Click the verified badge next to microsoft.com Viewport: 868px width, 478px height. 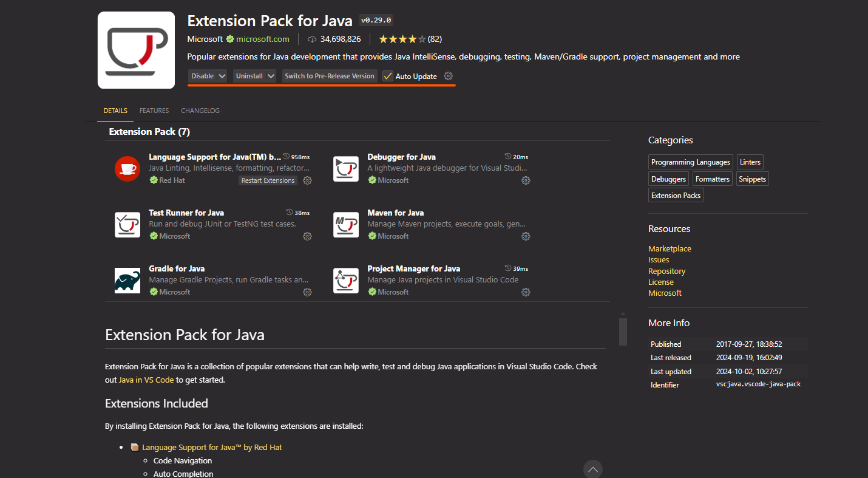(230, 39)
